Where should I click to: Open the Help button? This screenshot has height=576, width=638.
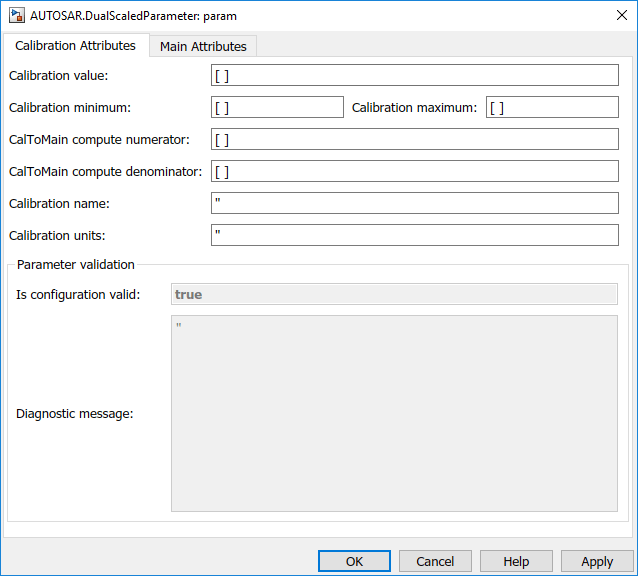[516, 561]
